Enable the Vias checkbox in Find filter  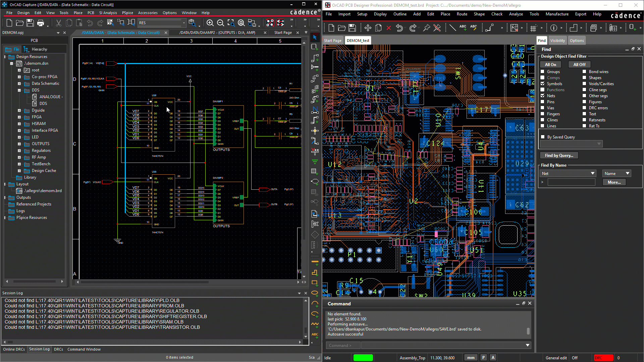pos(543,108)
